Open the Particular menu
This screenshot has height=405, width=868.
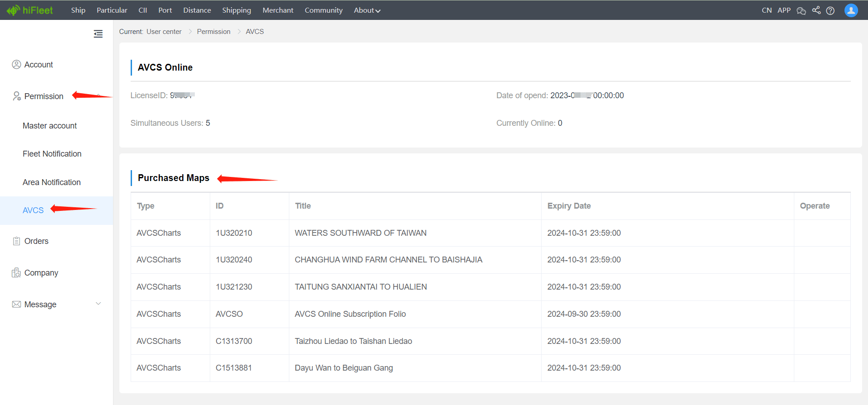(x=112, y=10)
